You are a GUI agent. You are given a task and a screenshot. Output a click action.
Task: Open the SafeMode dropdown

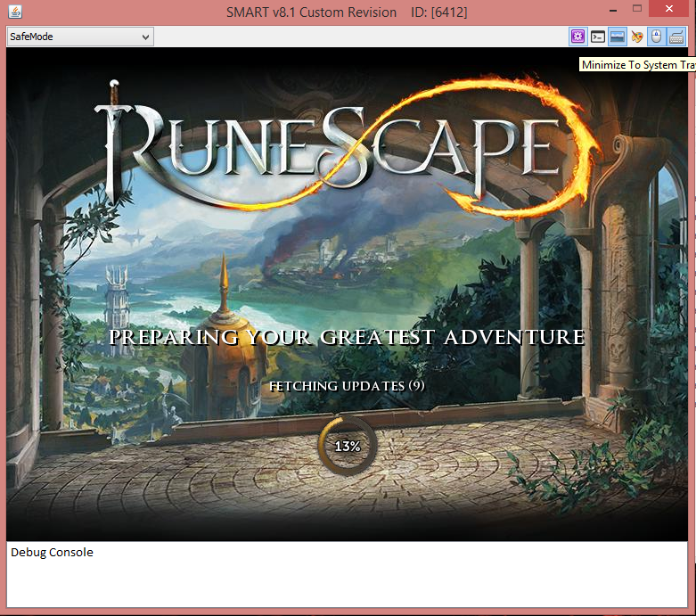click(x=80, y=37)
